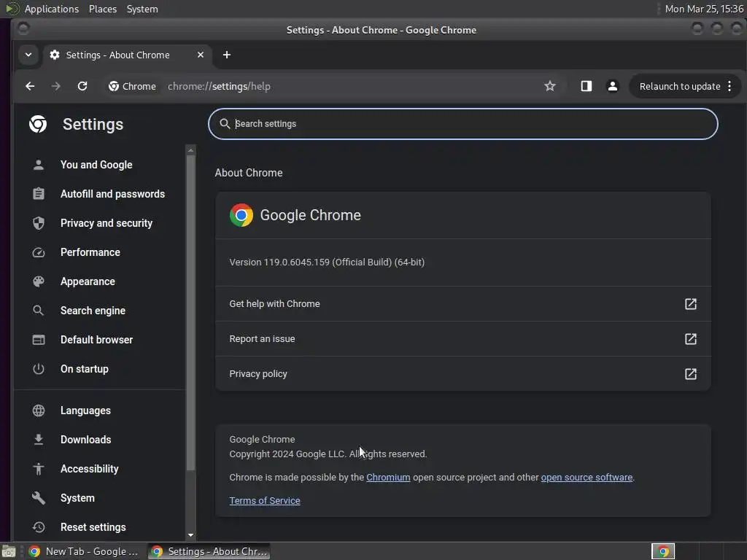
Task: Open Autofill and passwords section
Action: pos(112,194)
